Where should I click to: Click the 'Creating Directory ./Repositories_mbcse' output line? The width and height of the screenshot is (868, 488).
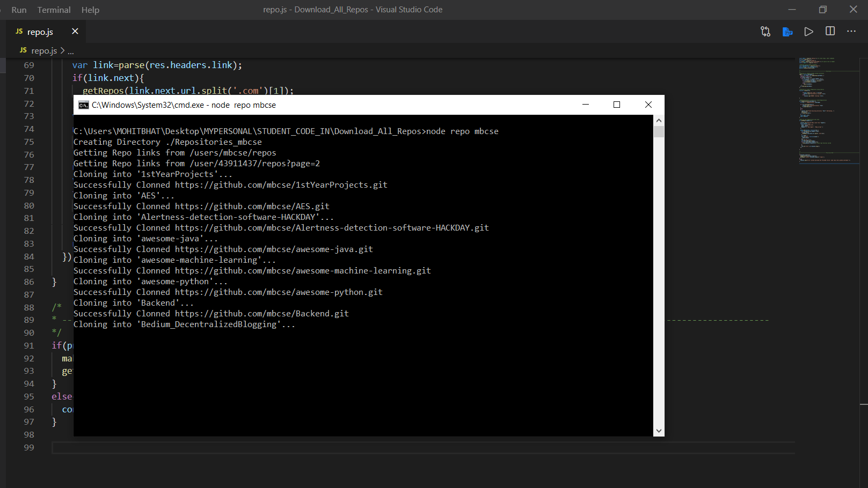pyautogui.click(x=167, y=142)
